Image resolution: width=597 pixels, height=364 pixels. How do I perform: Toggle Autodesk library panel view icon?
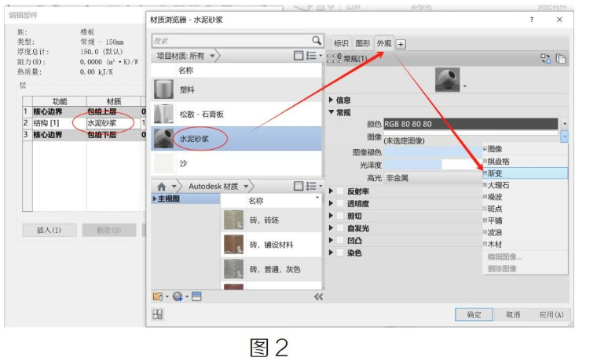pyautogui.click(x=298, y=186)
